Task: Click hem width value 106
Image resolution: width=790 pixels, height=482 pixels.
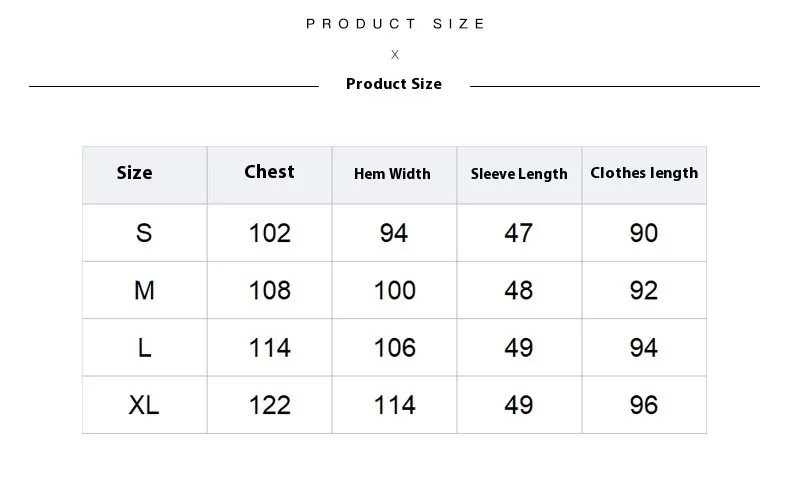Action: (394, 348)
